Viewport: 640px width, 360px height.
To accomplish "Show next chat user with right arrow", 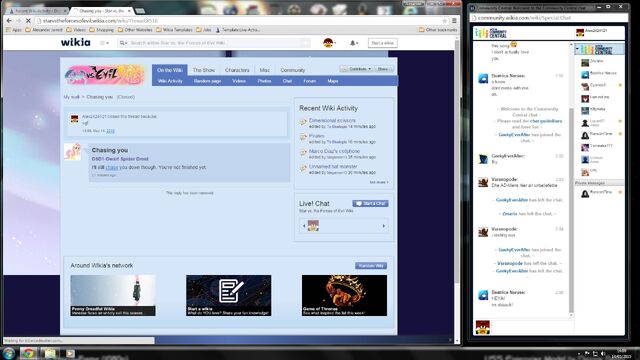I will click(384, 226).
